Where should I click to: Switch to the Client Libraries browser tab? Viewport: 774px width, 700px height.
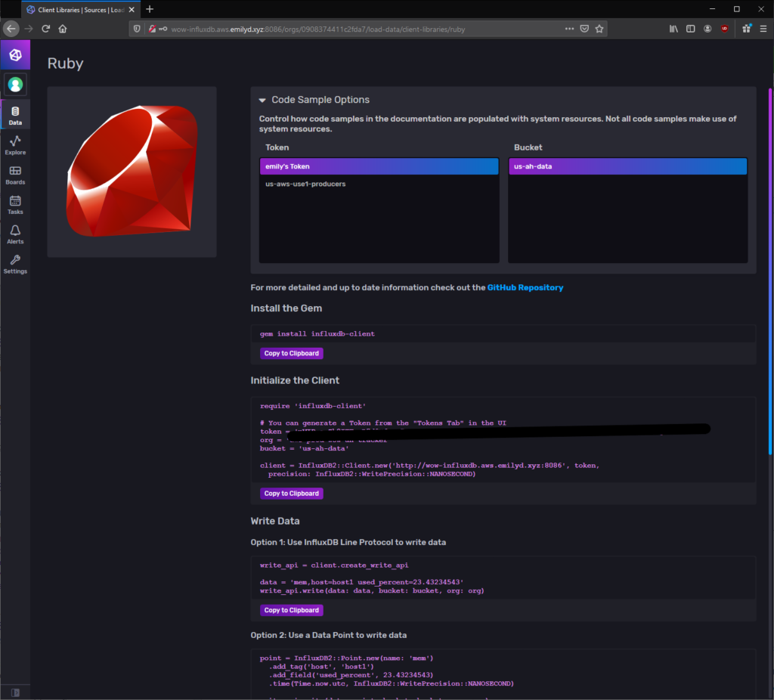click(x=76, y=9)
